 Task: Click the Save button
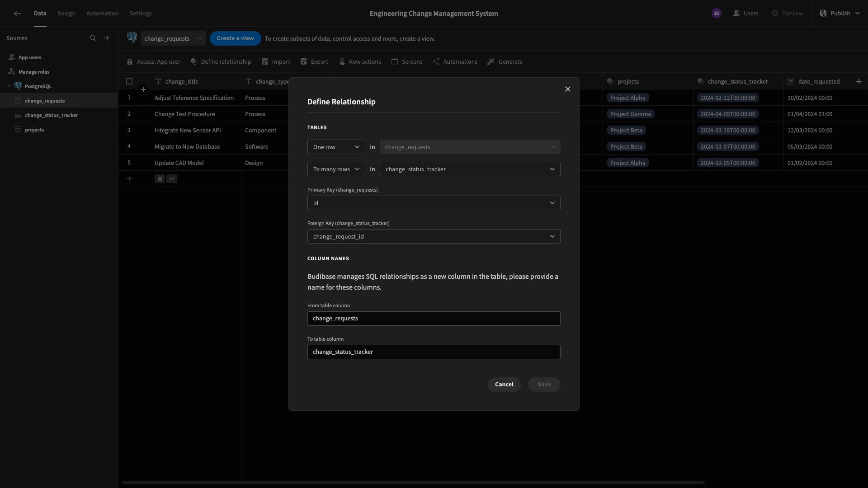544,385
